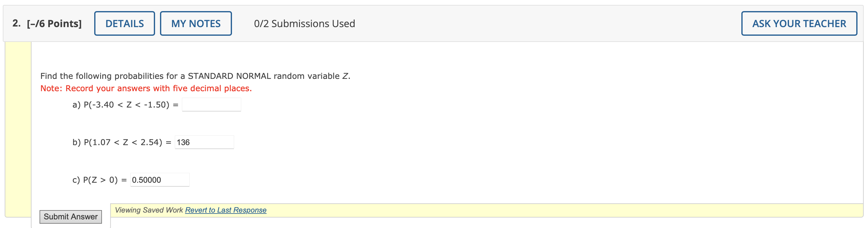Click the Viewing Saved Work text
This screenshot has height=228, width=868.
coord(149,210)
